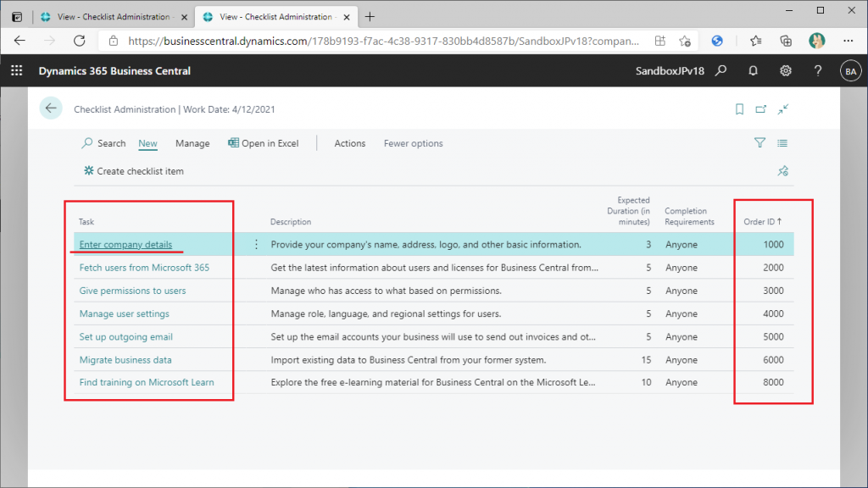
Task: Open the BA user account avatar
Action: [x=851, y=71]
